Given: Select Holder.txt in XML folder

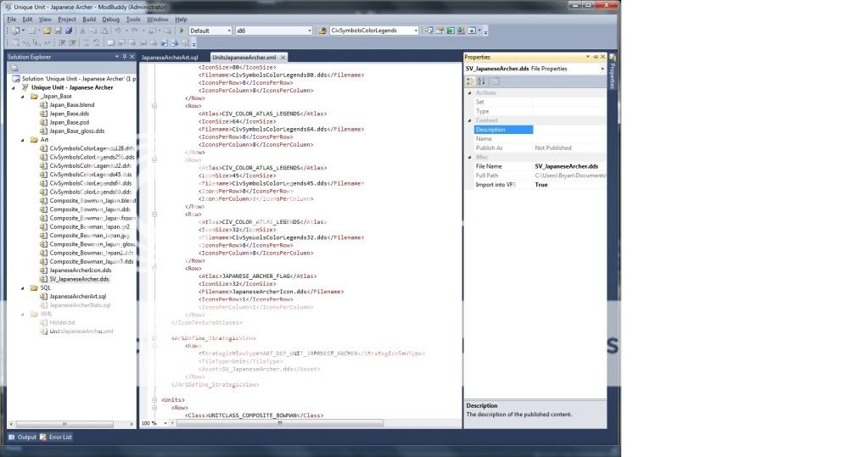Looking at the screenshot, I should click(x=62, y=322).
